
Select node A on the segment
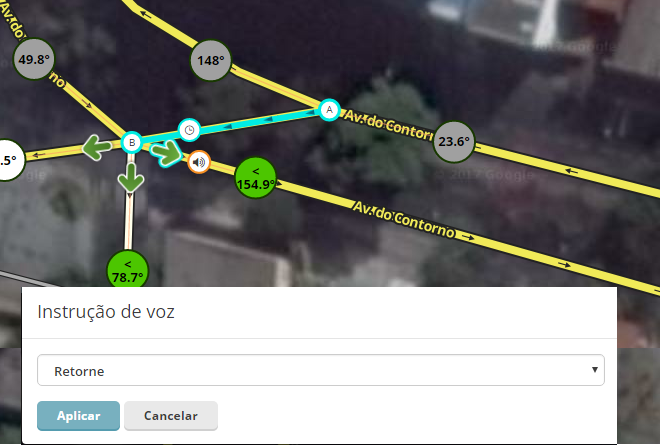click(329, 110)
